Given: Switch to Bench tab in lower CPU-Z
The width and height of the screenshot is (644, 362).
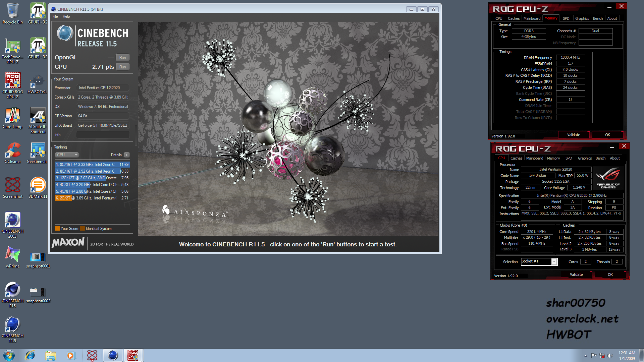Looking at the screenshot, I should (600, 158).
